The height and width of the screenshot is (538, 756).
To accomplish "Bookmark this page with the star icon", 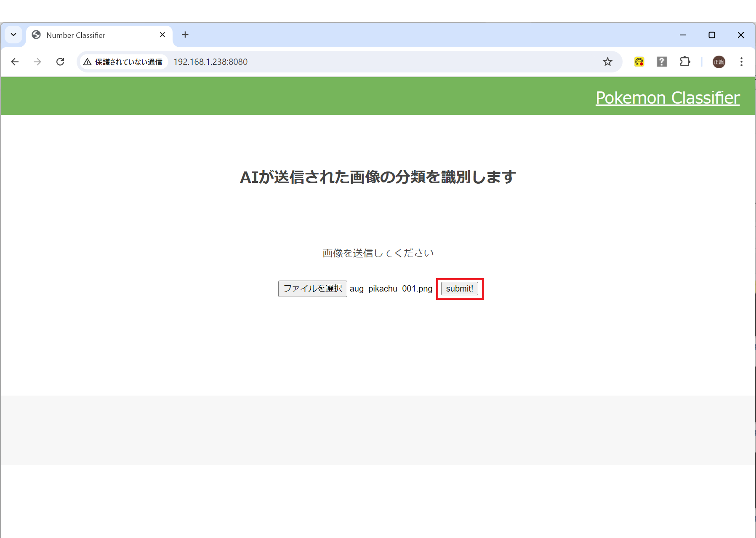I will tap(607, 62).
